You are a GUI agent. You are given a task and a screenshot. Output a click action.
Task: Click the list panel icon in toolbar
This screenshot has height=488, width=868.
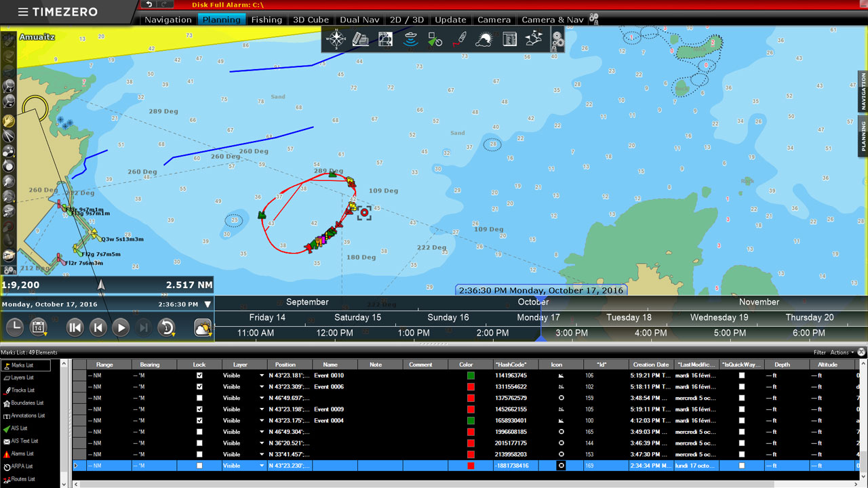(x=509, y=39)
